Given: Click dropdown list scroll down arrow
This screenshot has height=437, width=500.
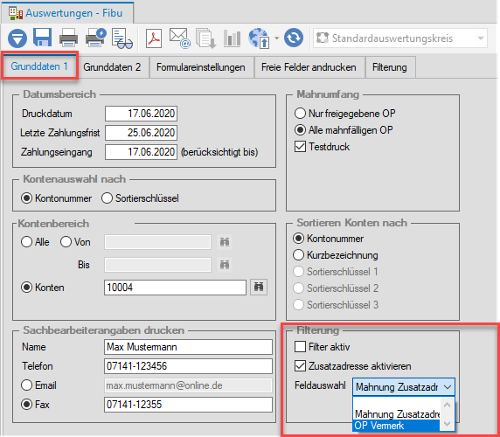Looking at the screenshot, I should click(447, 424).
